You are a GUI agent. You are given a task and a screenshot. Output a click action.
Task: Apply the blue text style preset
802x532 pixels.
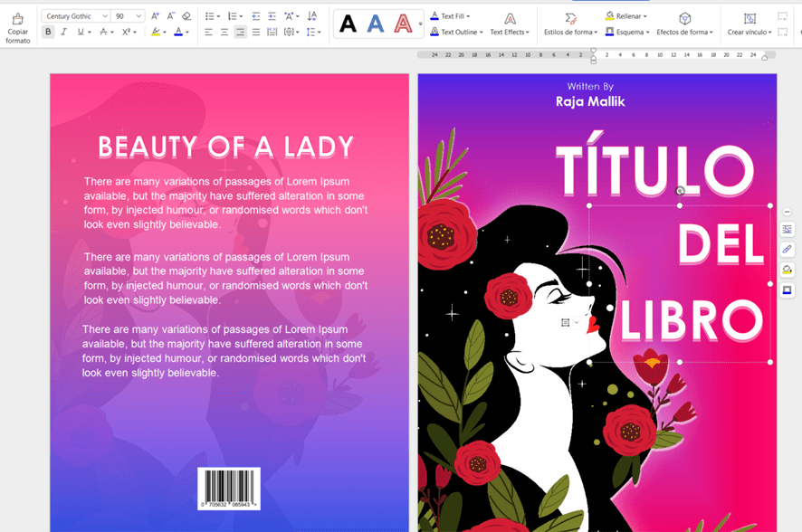[376, 24]
